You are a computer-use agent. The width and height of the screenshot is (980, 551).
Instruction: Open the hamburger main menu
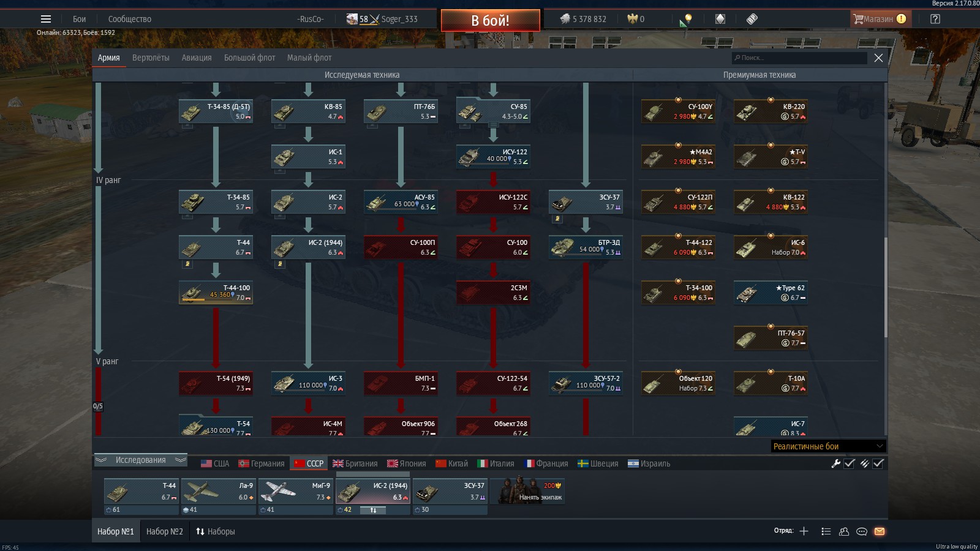pos(46,19)
